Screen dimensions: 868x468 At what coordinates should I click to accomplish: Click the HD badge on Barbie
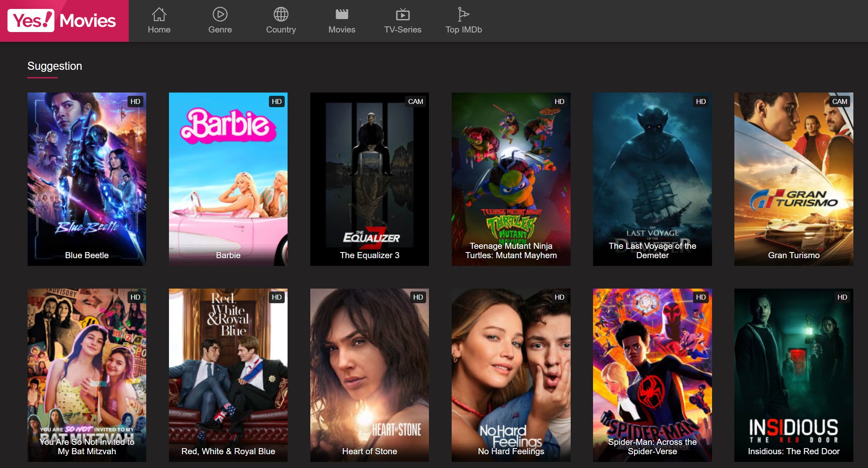point(277,101)
